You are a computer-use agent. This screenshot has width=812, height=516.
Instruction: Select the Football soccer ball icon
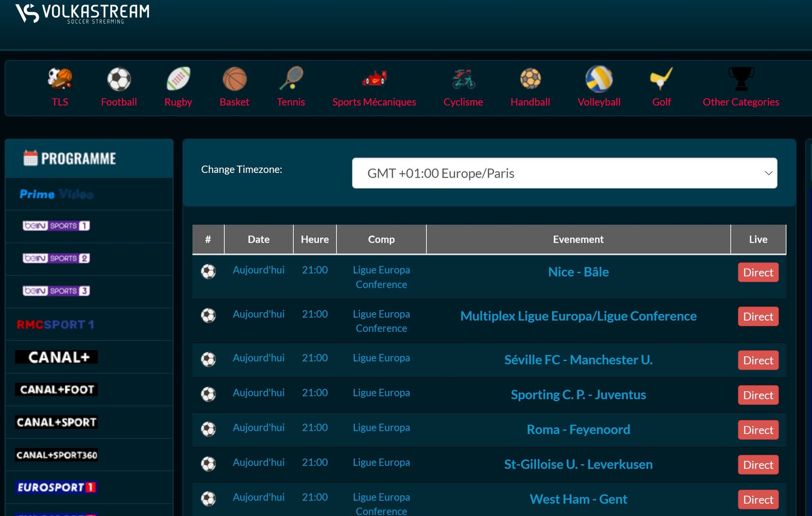pos(119,79)
